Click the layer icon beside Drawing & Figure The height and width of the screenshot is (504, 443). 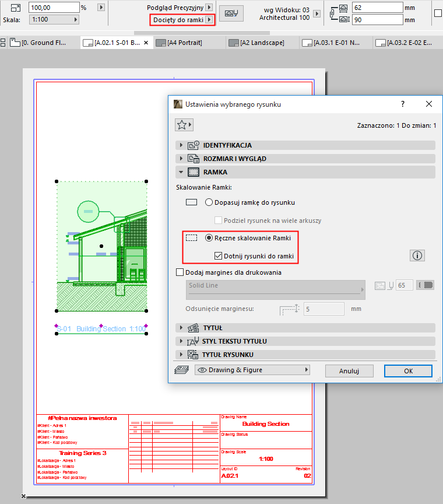[x=181, y=370]
